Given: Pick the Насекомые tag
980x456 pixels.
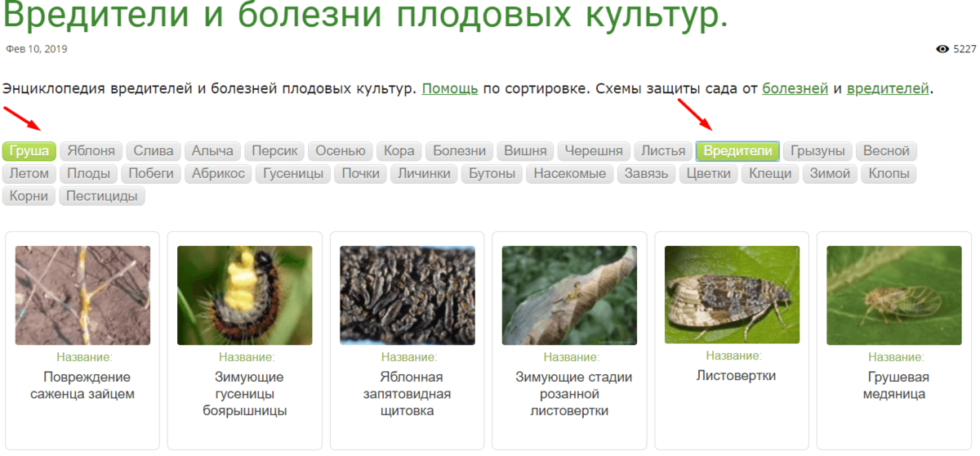Looking at the screenshot, I should click(570, 173).
